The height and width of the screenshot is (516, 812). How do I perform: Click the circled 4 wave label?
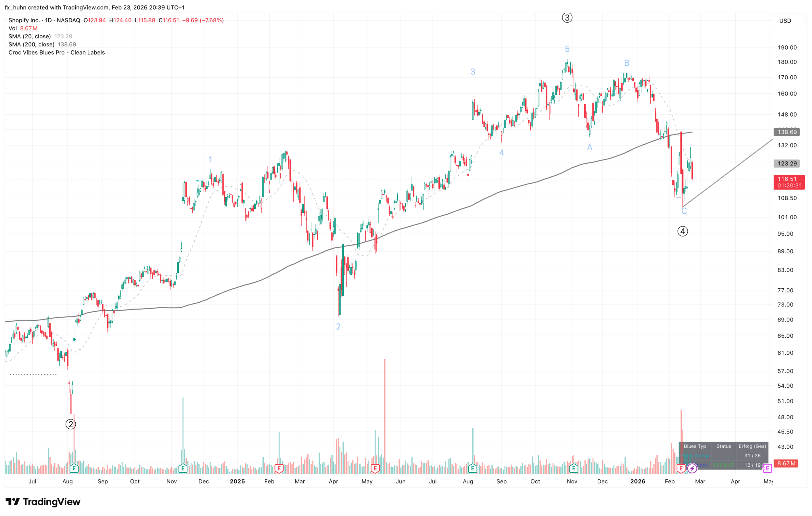tap(682, 232)
